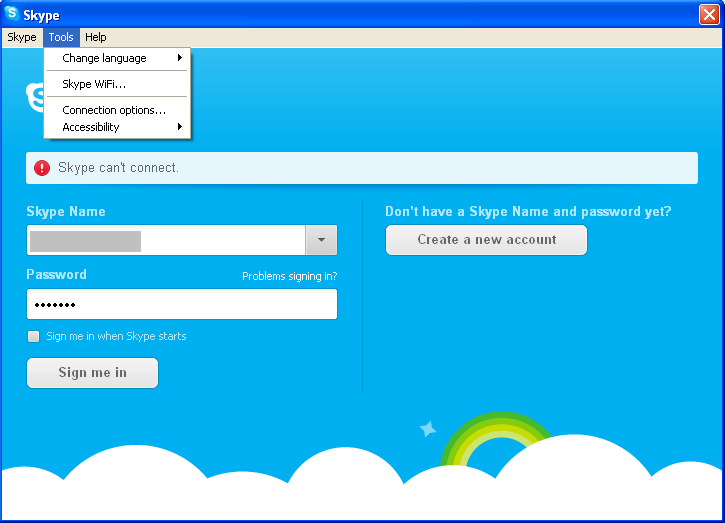
Task: Click the 'Don't have a Skype Name and password yet?' text
Action: [x=528, y=211]
